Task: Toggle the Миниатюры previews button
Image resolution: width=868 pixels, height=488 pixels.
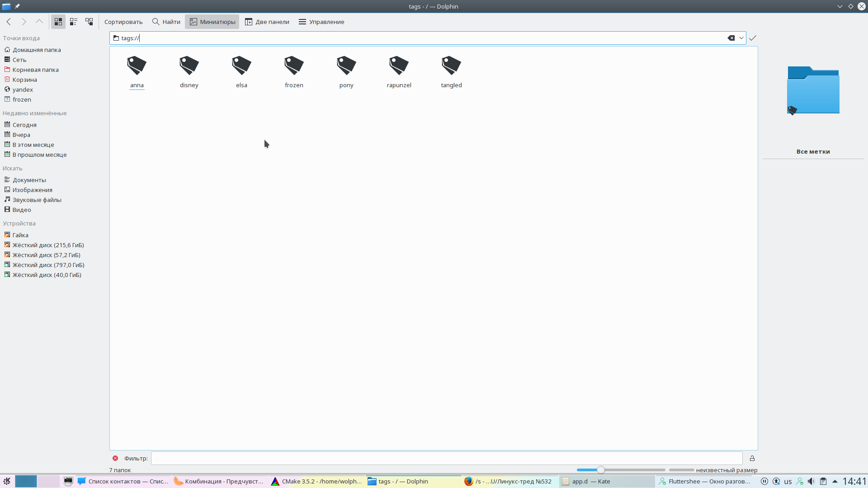Action: click(x=212, y=22)
